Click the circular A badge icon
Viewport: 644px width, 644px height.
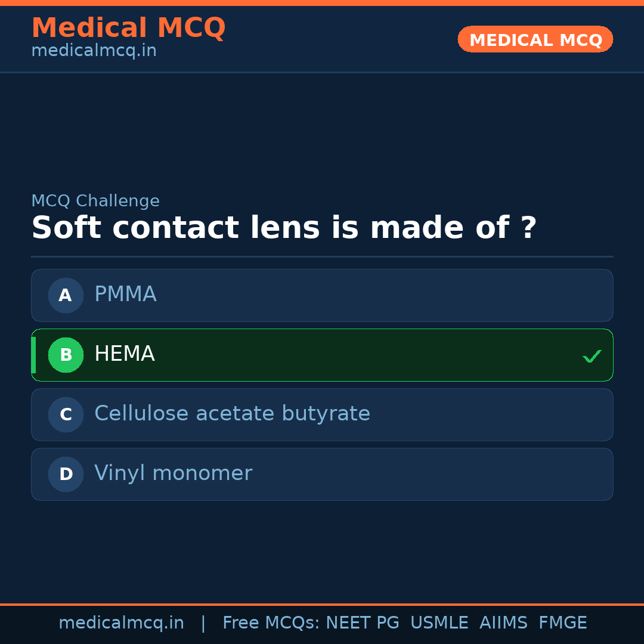(x=66, y=295)
